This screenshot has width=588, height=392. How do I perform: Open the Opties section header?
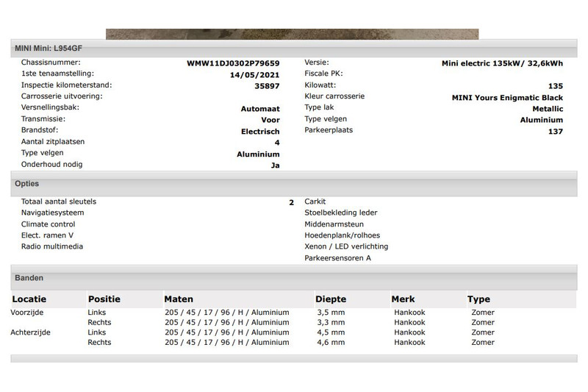[27, 184]
